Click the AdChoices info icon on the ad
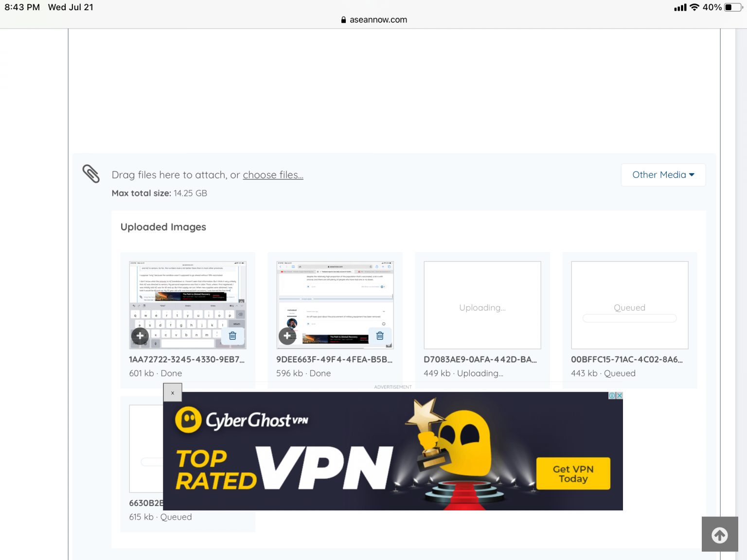Screen dimensions: 747x560 (612, 396)
